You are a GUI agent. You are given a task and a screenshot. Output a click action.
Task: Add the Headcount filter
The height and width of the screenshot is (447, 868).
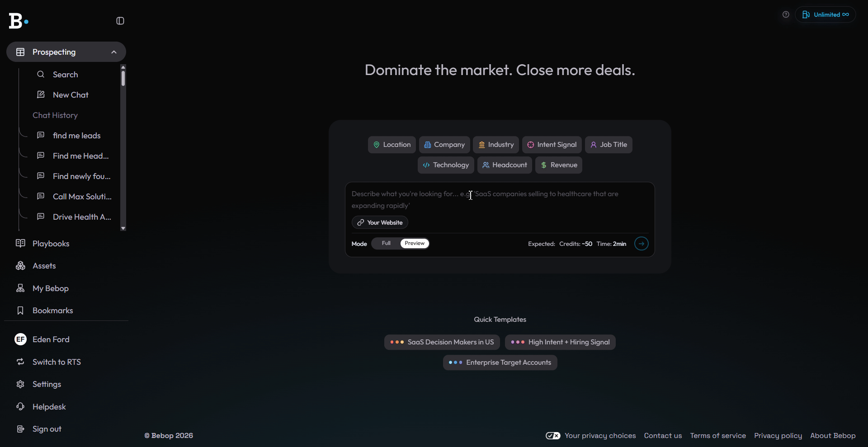tap(505, 165)
